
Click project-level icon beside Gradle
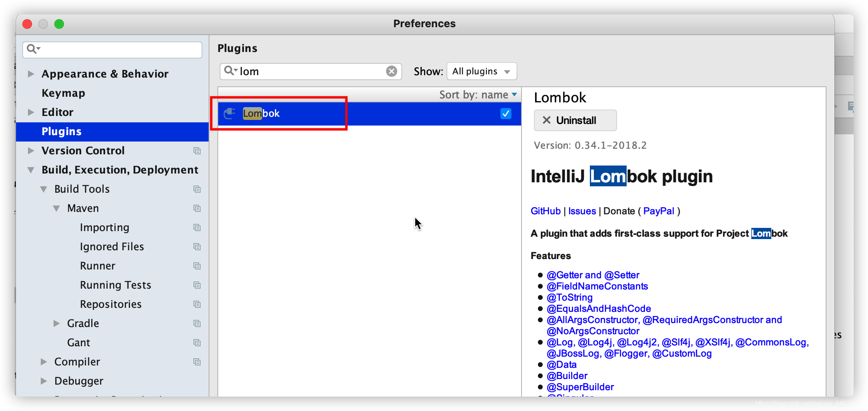tap(197, 323)
